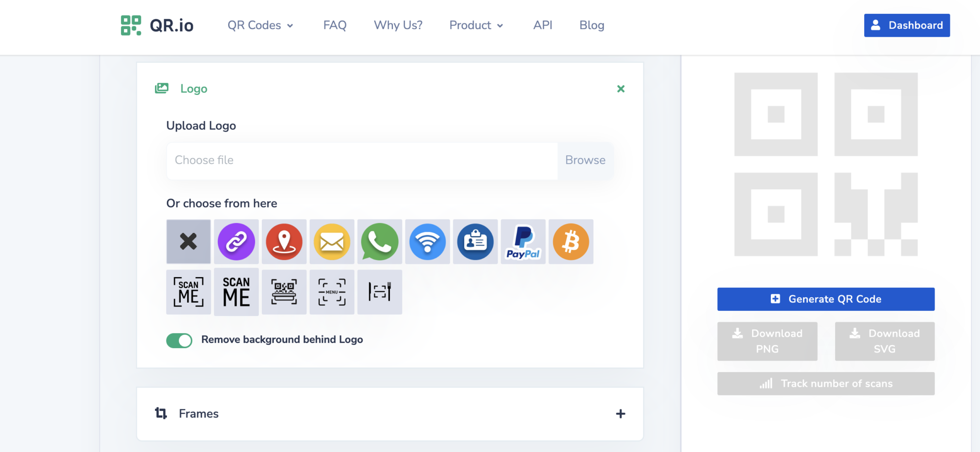
Task: Pick the email envelope logo
Action: pyautogui.click(x=332, y=242)
